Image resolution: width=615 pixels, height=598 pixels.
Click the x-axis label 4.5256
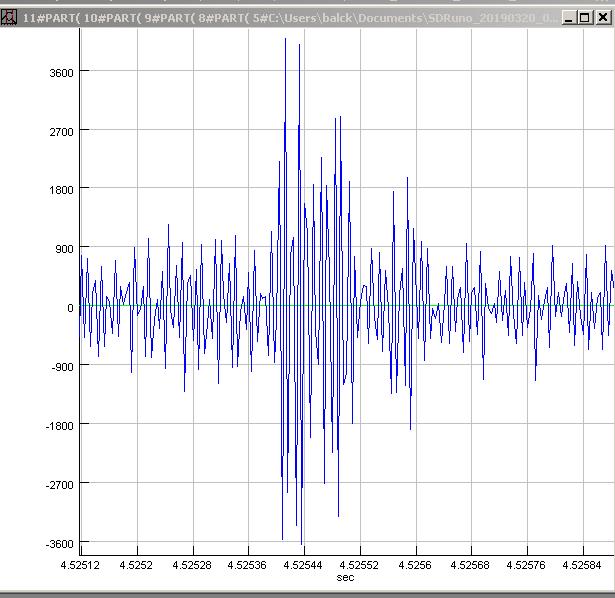(415, 565)
